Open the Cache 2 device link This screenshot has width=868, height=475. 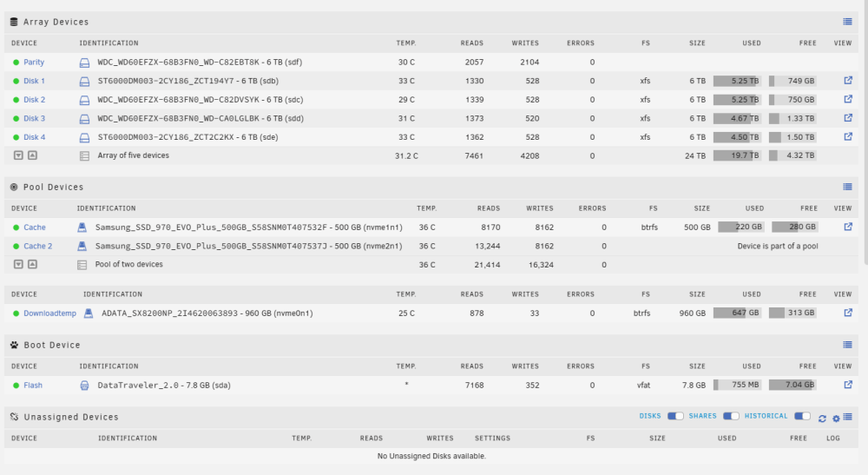click(x=37, y=247)
